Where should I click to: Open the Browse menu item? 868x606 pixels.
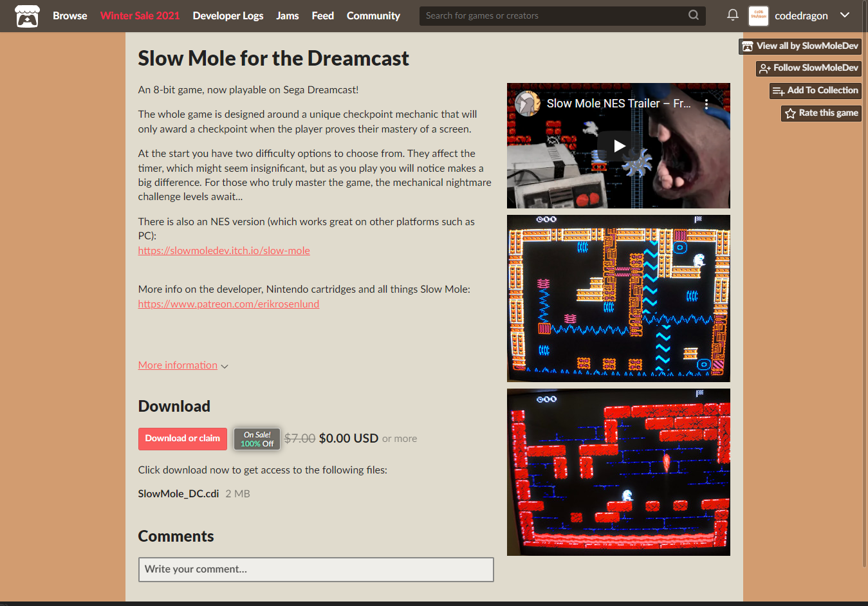[x=69, y=15]
